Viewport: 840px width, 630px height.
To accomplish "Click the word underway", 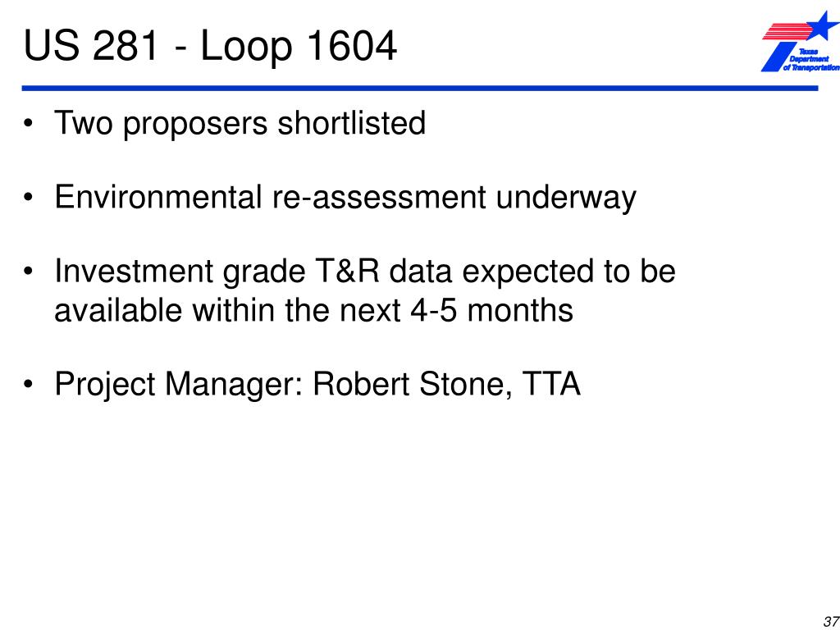I will pos(566,198).
